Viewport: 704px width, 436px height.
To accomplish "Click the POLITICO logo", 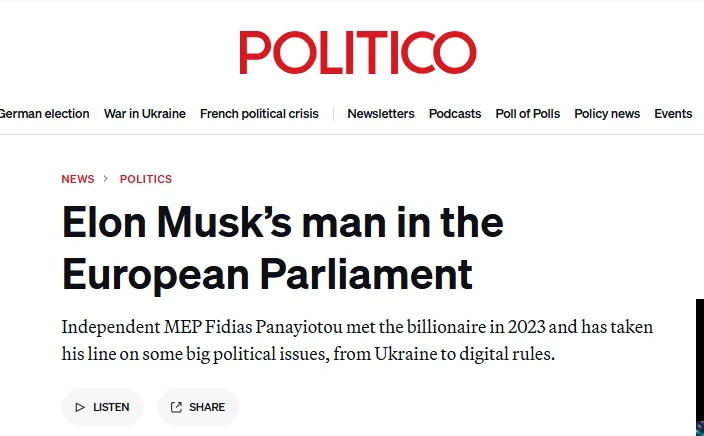I will [x=357, y=53].
